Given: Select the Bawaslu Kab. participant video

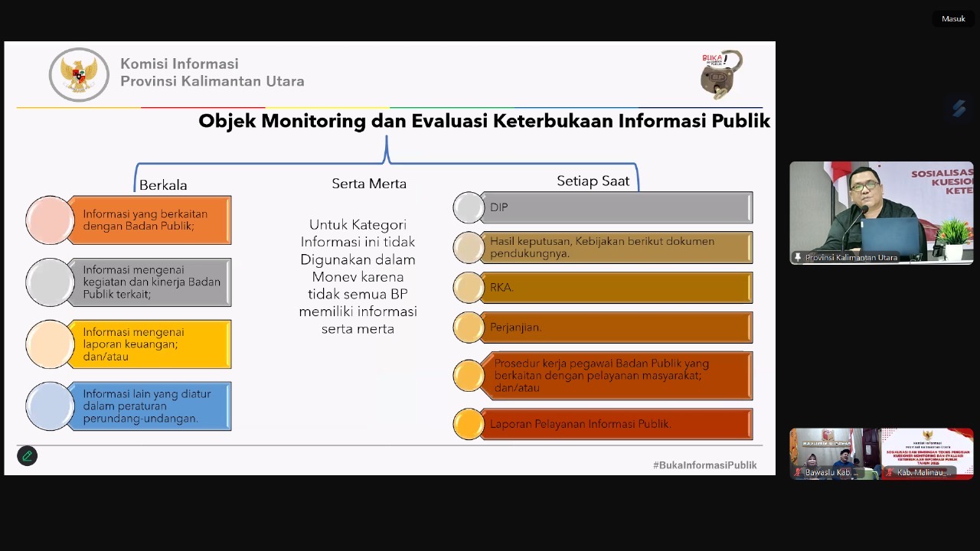Looking at the screenshot, I should click(x=835, y=452).
